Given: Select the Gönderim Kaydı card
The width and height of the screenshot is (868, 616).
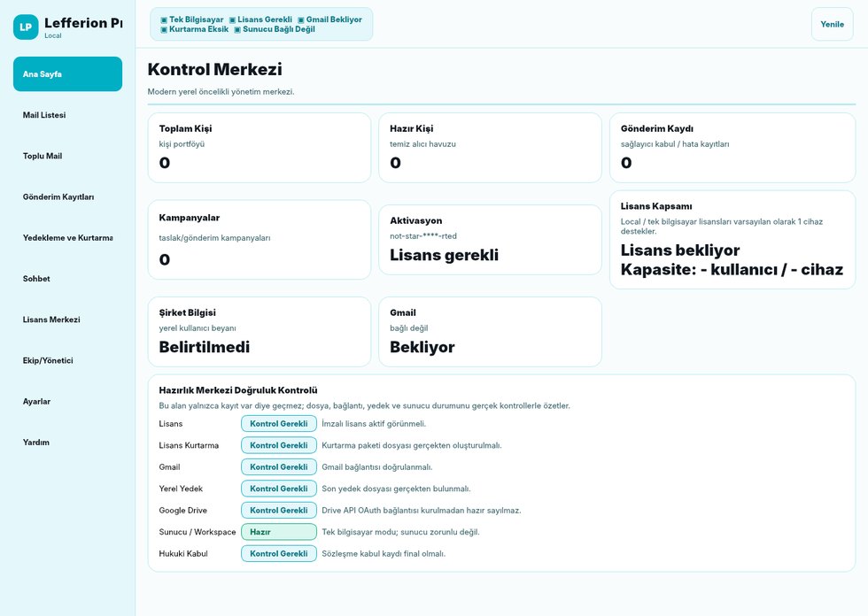Looking at the screenshot, I should (732, 148).
